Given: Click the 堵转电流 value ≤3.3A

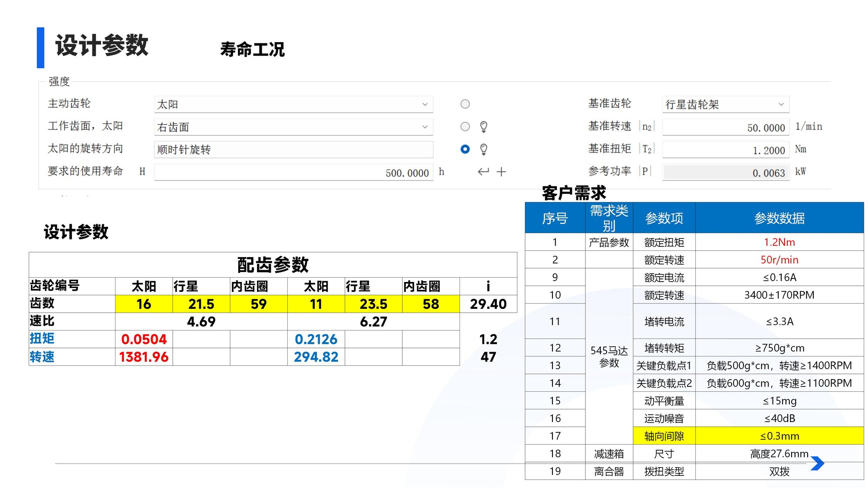Looking at the screenshot, I should [779, 321].
